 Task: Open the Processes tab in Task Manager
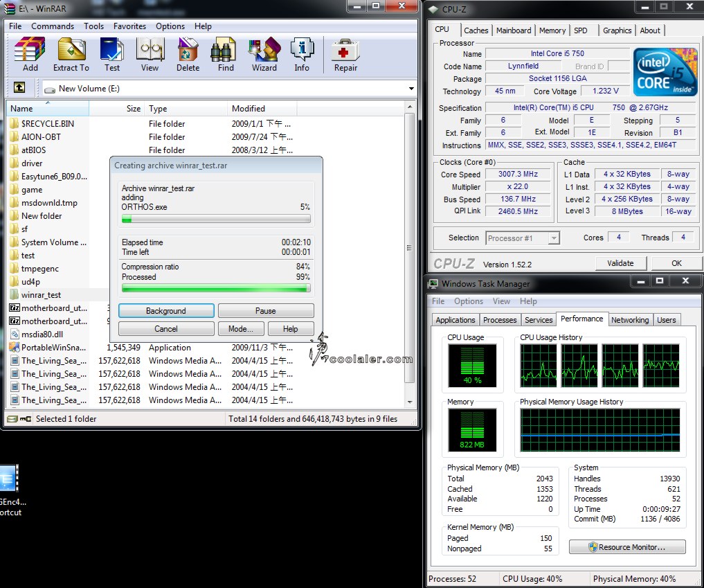pyautogui.click(x=500, y=320)
